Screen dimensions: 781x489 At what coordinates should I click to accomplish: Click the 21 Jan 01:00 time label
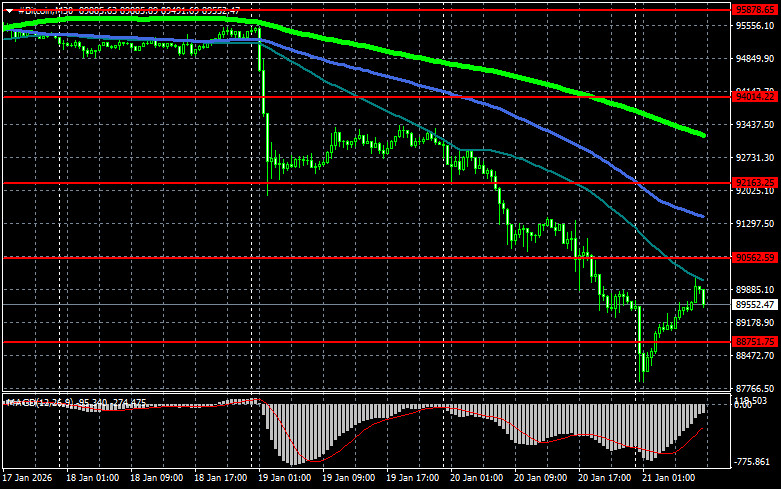(x=670, y=479)
